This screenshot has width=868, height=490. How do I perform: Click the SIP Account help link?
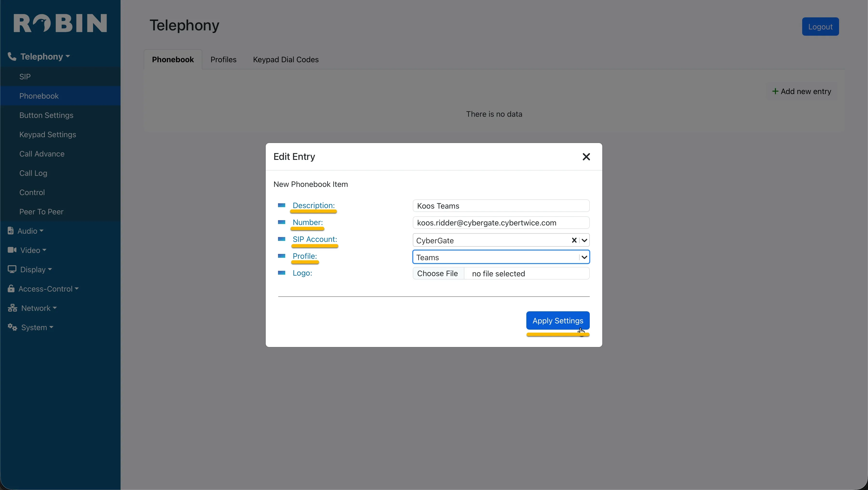tap(315, 239)
